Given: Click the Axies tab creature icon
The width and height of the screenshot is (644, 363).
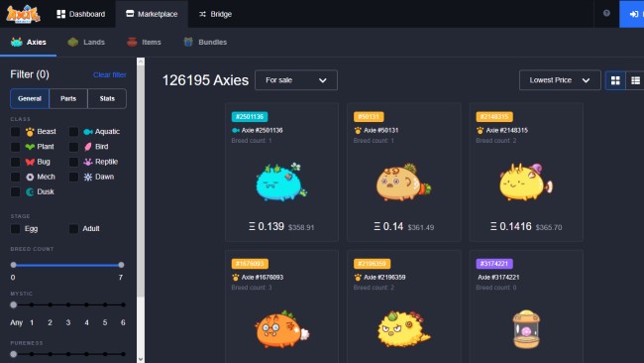Looking at the screenshot, I should tap(17, 42).
